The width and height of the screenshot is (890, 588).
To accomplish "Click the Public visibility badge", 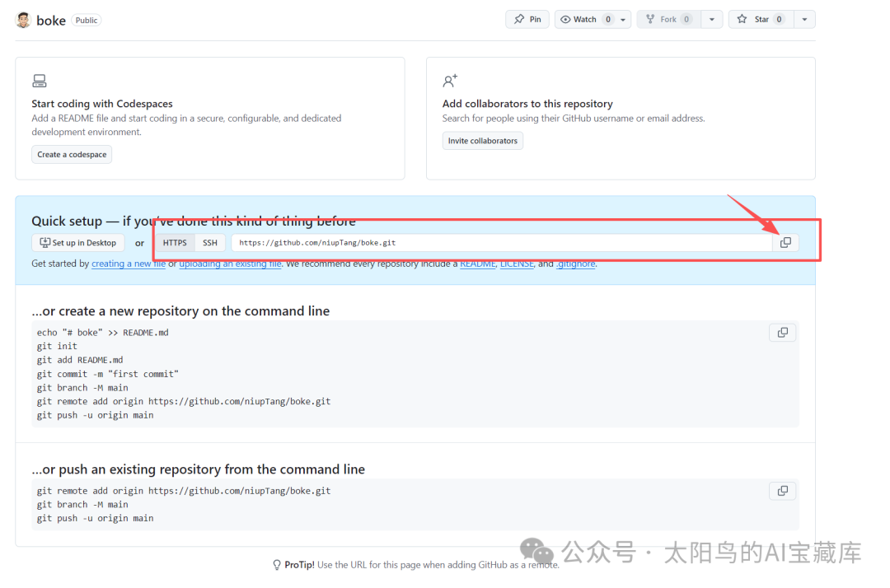I will [87, 21].
